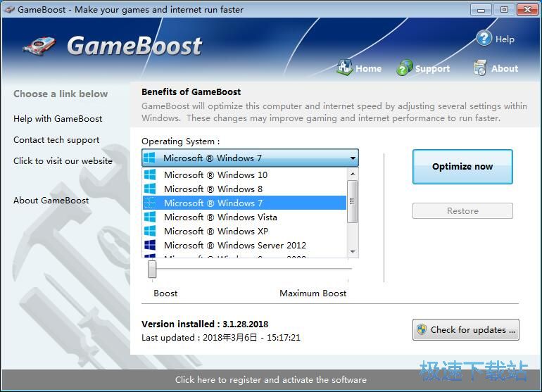Open the Home label in header navigation

click(x=368, y=68)
